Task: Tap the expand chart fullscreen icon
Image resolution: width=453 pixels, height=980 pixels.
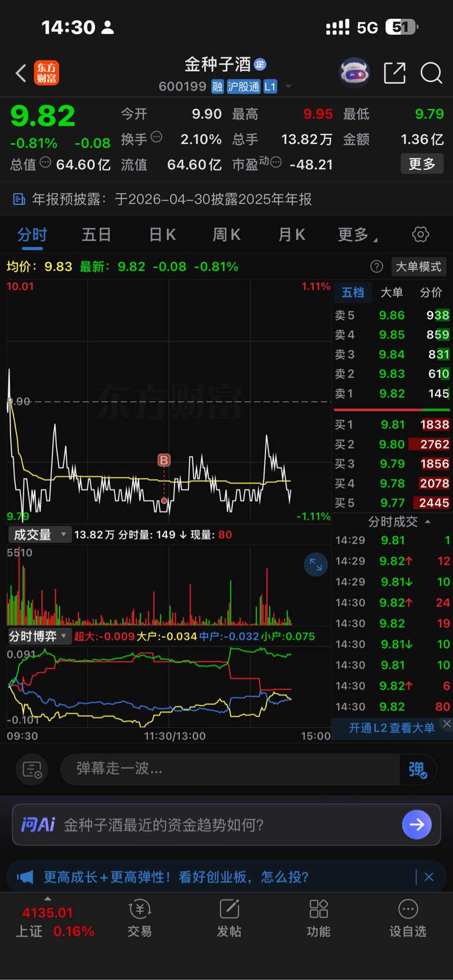Action: click(x=316, y=565)
